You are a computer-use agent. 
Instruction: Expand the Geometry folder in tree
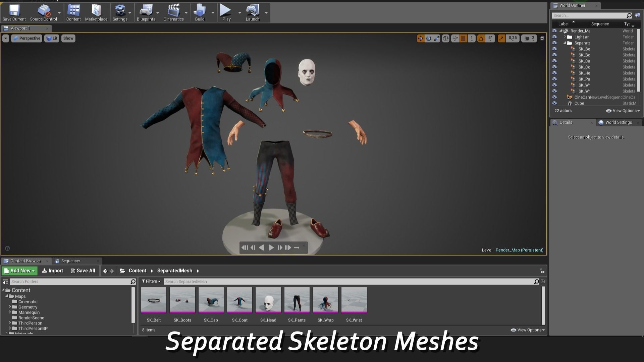[10, 307]
